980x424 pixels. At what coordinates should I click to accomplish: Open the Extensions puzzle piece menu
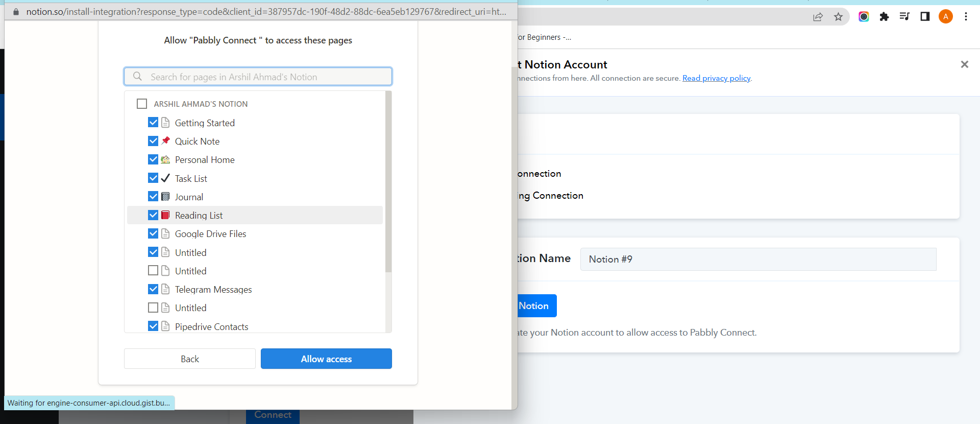click(x=884, y=17)
